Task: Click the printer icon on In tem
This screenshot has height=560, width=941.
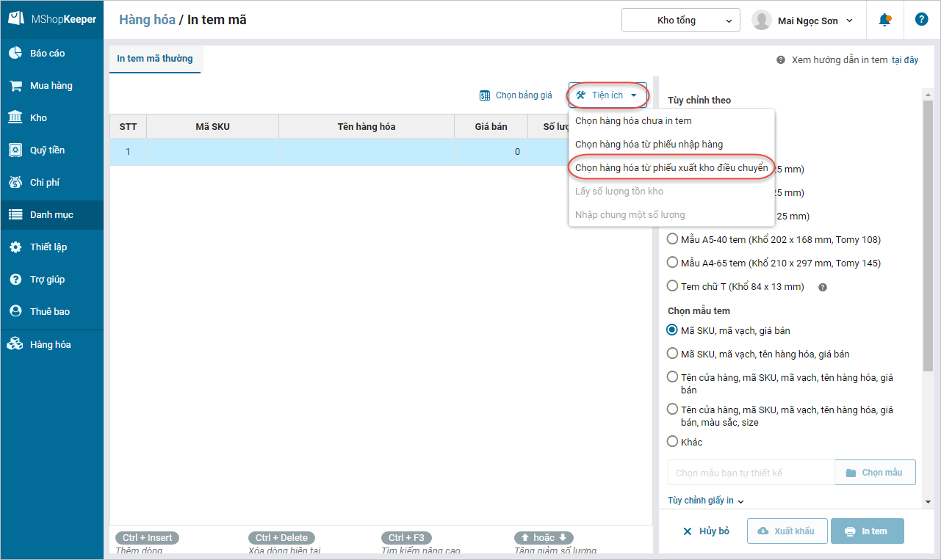Action: pyautogui.click(x=850, y=531)
